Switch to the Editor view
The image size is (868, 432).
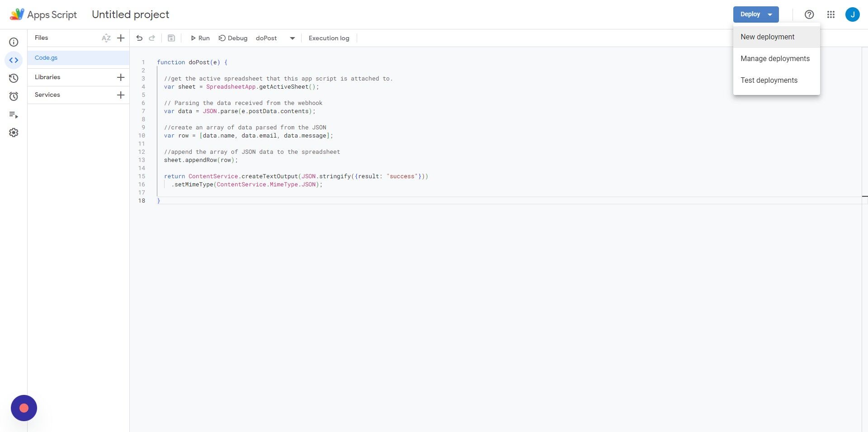(14, 60)
